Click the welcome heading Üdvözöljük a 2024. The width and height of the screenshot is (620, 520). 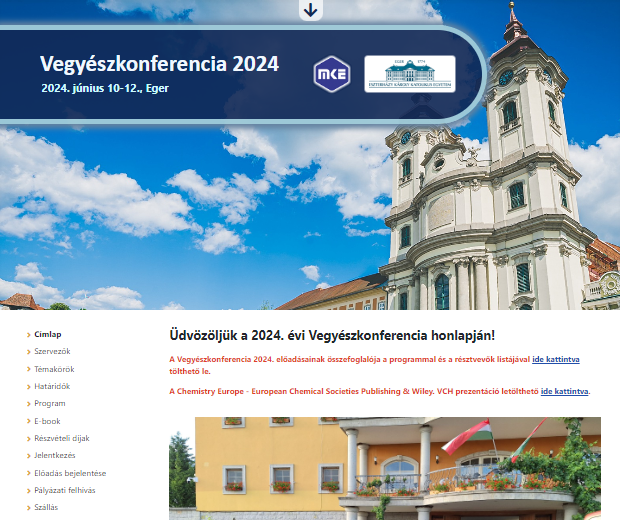332,335
